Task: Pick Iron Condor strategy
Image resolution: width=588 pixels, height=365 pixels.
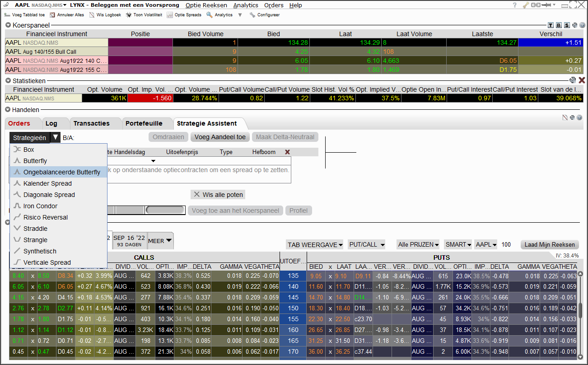Action: (x=58, y=206)
